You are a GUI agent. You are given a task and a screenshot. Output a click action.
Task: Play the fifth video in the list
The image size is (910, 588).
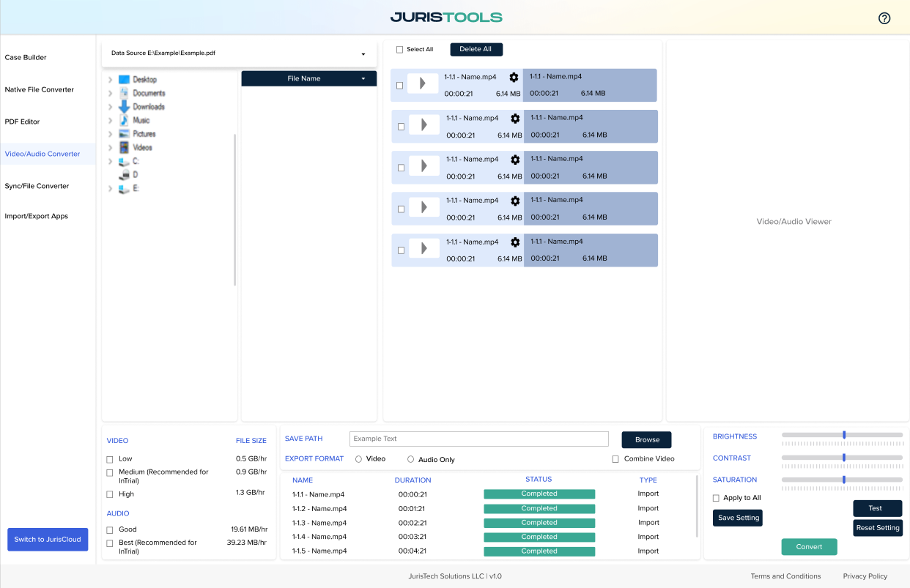click(x=423, y=249)
